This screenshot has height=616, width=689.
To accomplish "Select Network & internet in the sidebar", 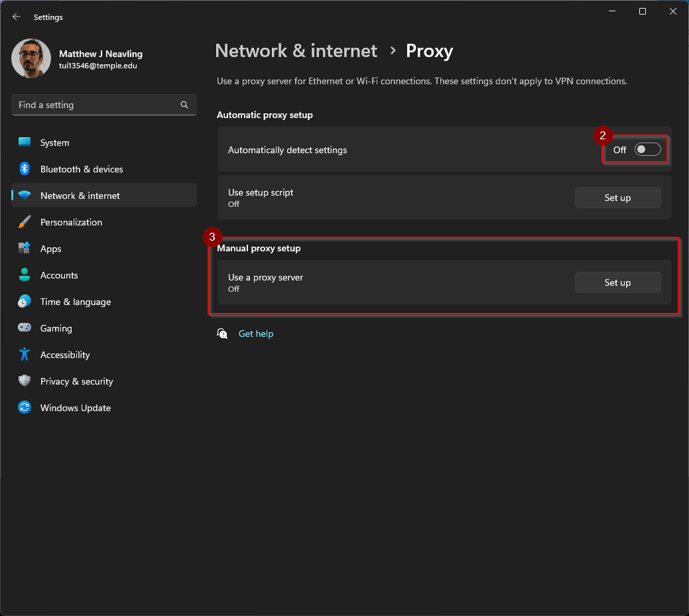I will [x=103, y=196].
